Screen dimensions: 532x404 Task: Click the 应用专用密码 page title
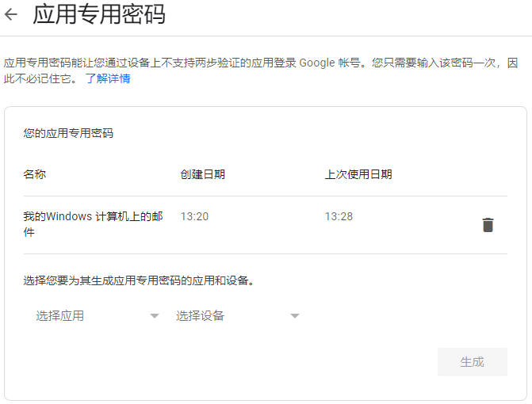[x=99, y=14]
